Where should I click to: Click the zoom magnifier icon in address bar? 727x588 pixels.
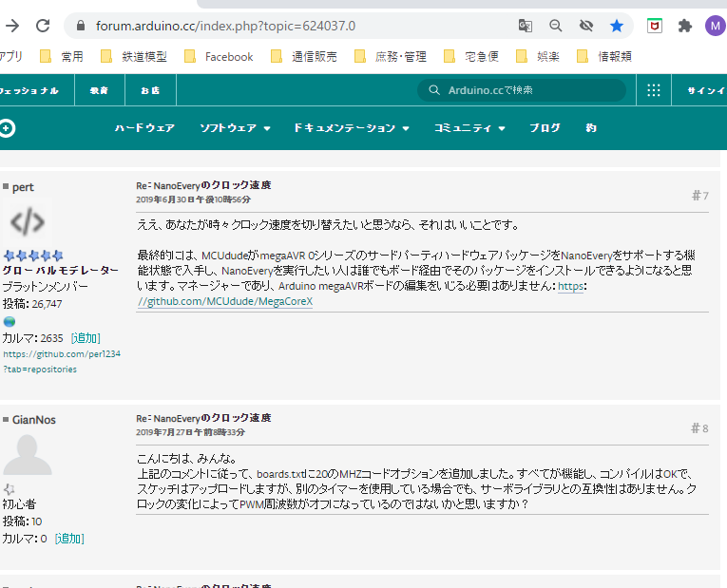(x=555, y=26)
